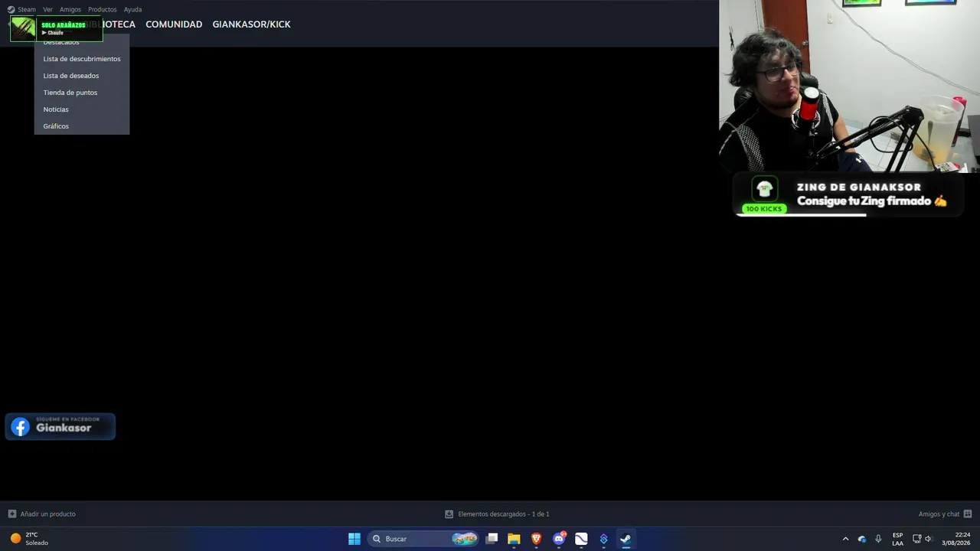Go to Noticias in store menu
Viewport: 980px width, 551px height.
pos(82,109)
